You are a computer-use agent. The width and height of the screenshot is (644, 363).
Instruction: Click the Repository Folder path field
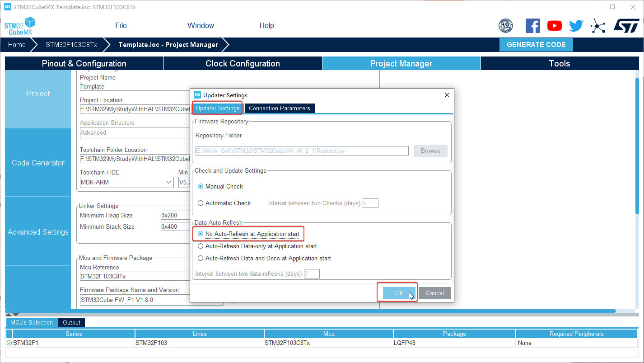(302, 151)
